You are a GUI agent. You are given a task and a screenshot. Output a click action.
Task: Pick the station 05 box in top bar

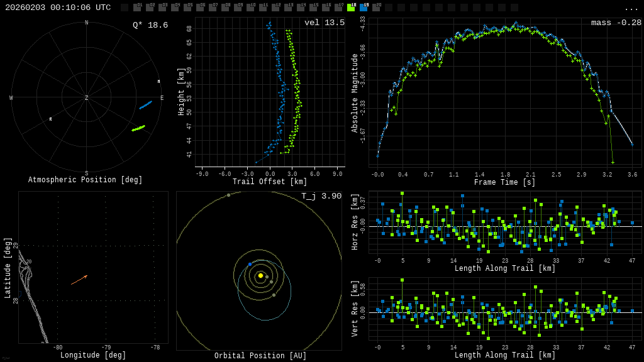click(x=187, y=8)
